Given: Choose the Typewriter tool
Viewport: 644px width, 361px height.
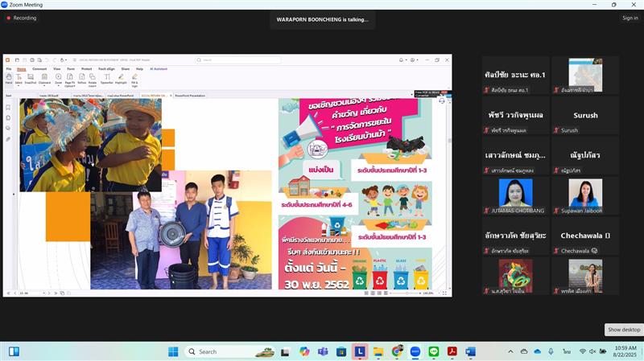Looking at the screenshot, I should [107, 78].
